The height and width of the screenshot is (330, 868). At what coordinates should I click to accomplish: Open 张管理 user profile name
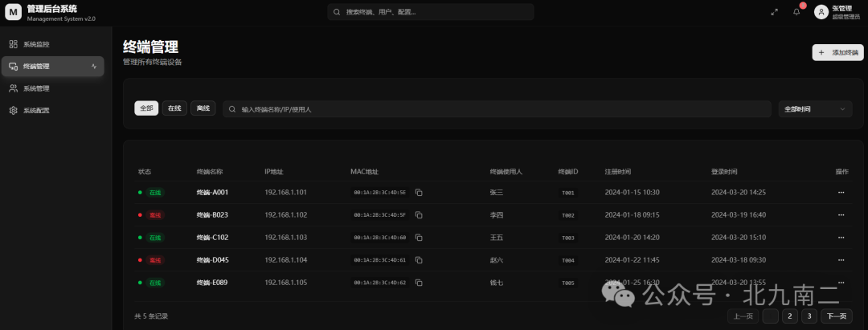(841, 8)
